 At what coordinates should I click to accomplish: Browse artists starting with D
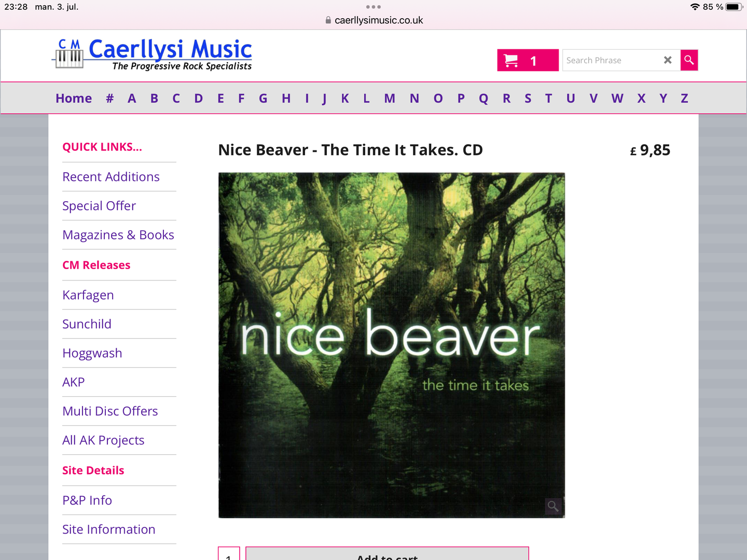[199, 99]
